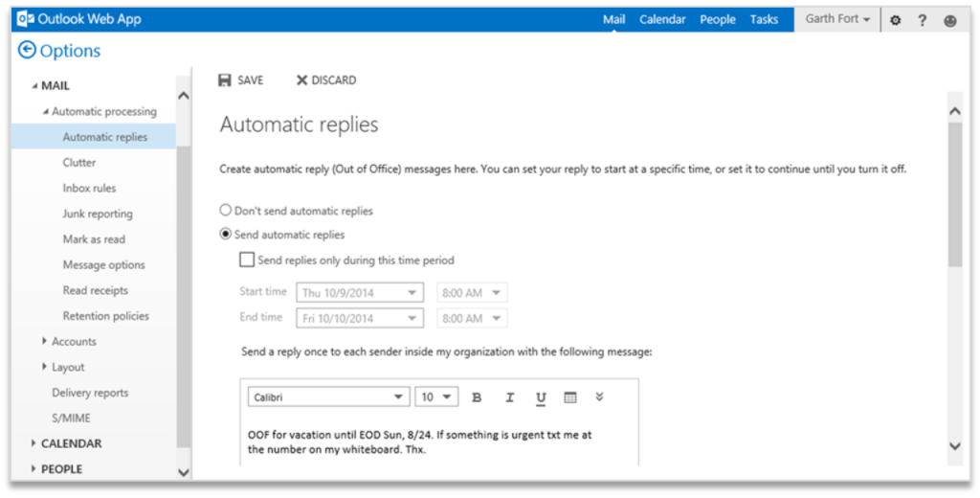This screenshot has width=980, height=498.
Task: Toggle bold formatting in message editor
Action: click(x=477, y=397)
